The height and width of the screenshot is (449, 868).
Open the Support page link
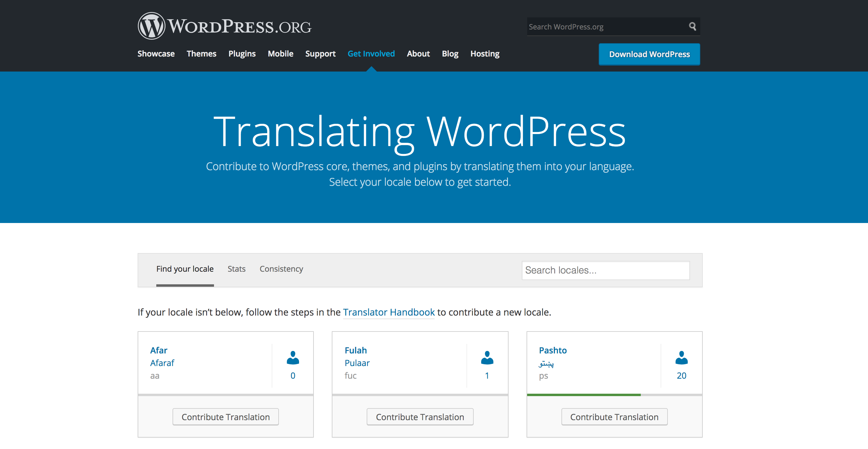[x=320, y=53]
